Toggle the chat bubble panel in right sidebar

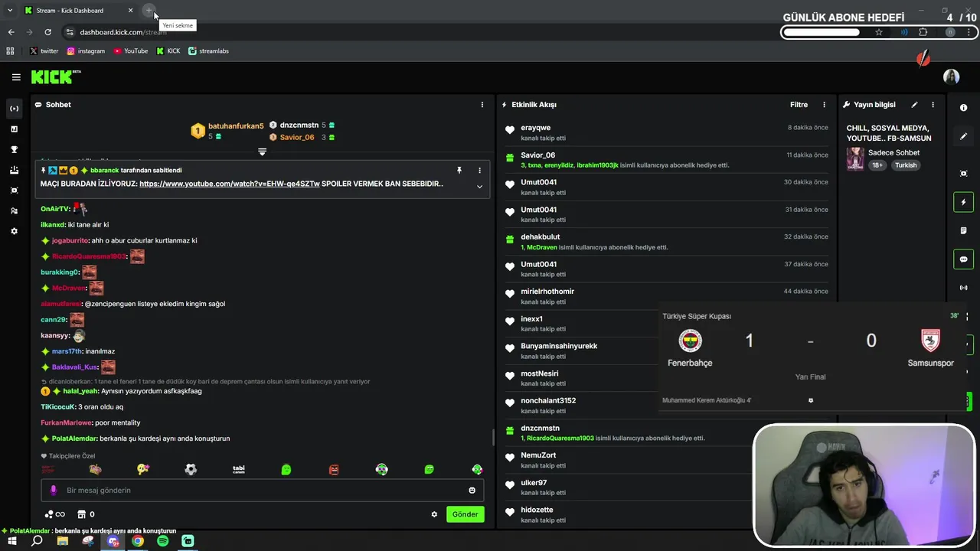963,259
